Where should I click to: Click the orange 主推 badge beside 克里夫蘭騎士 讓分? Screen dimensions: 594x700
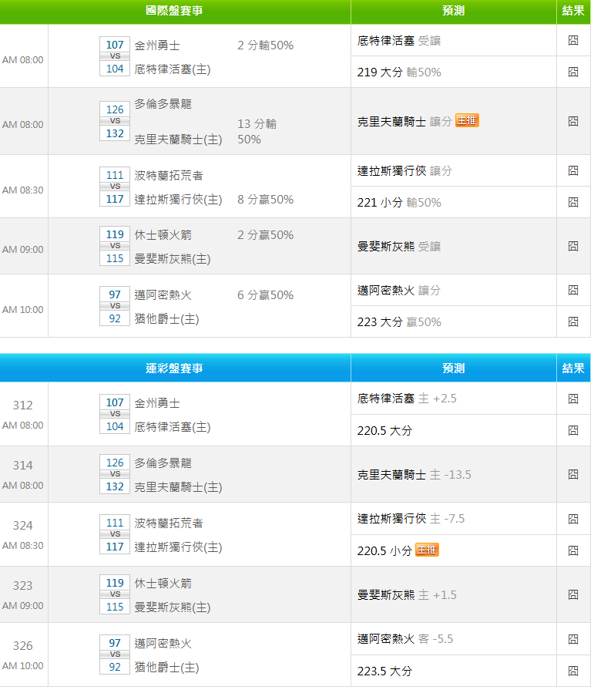point(467,120)
